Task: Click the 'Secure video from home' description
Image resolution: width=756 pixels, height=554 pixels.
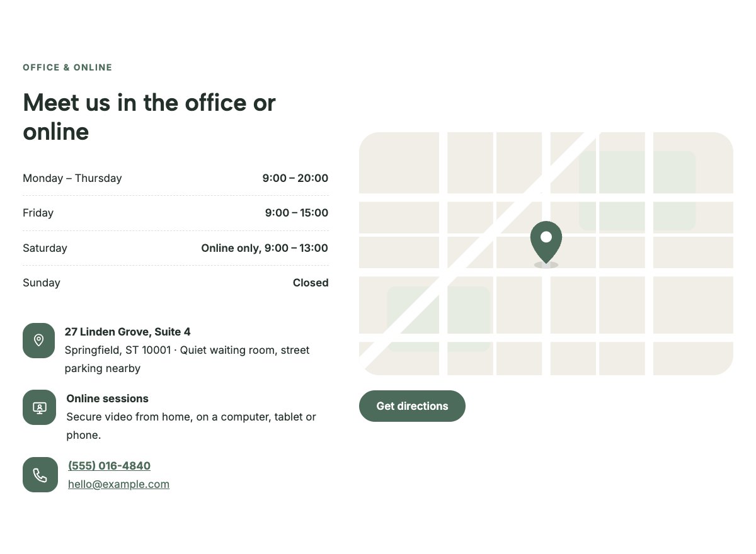Action: click(x=191, y=426)
